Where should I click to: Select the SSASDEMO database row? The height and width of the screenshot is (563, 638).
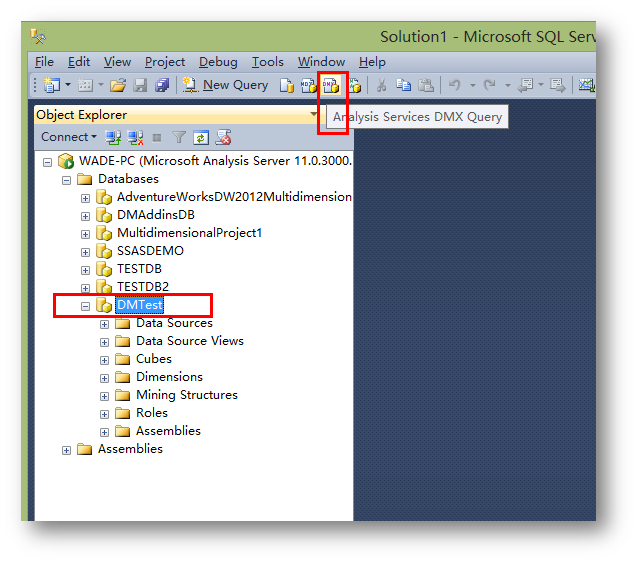pos(150,251)
